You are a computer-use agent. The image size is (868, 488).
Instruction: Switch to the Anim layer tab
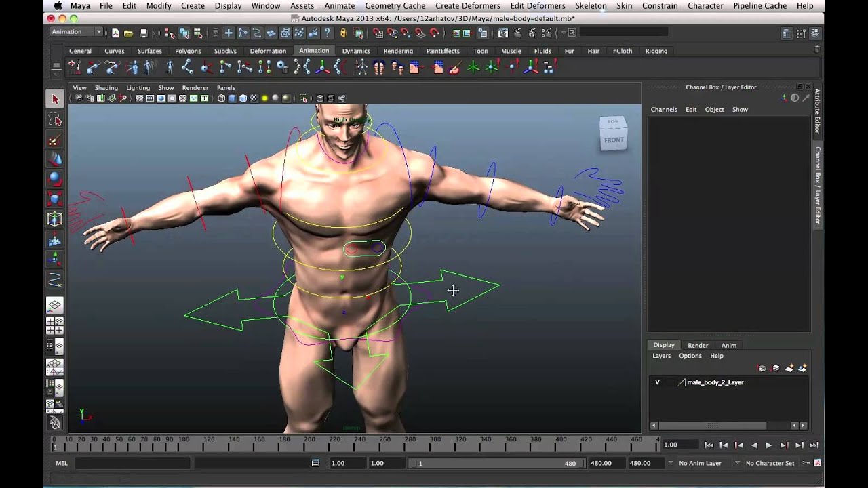click(x=729, y=345)
